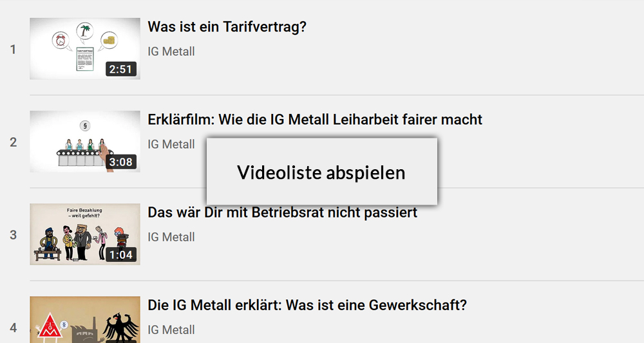Visit IG Metall channel under fourth video

pyautogui.click(x=171, y=330)
